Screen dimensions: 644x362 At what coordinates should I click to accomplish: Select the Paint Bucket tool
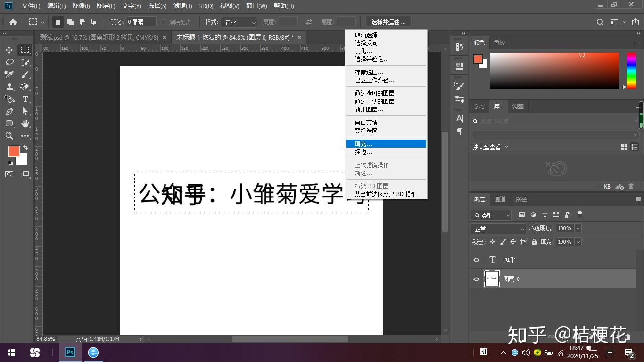click(9, 99)
